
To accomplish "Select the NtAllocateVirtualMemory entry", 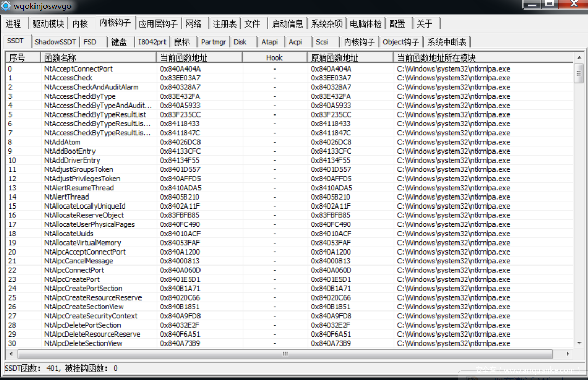I will (83, 243).
